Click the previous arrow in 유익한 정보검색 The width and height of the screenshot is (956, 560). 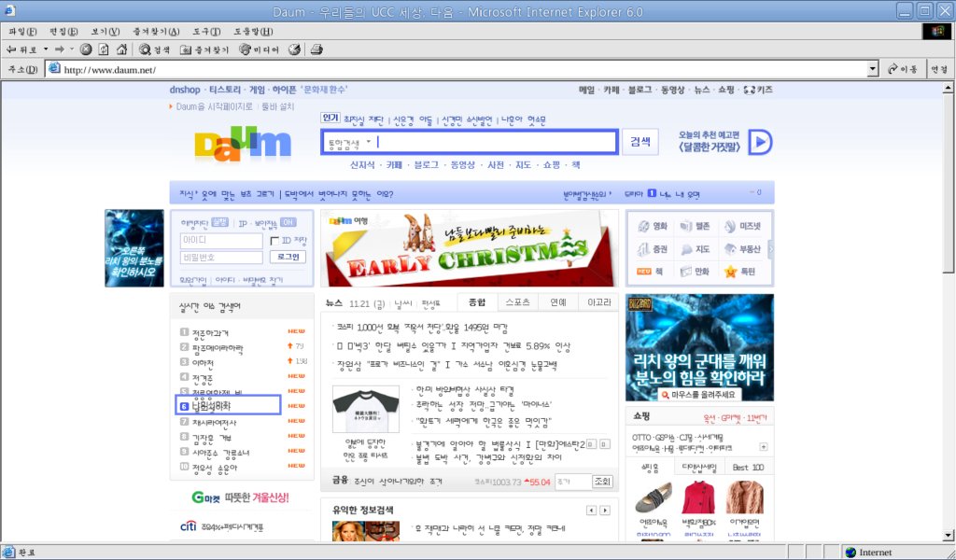591,510
